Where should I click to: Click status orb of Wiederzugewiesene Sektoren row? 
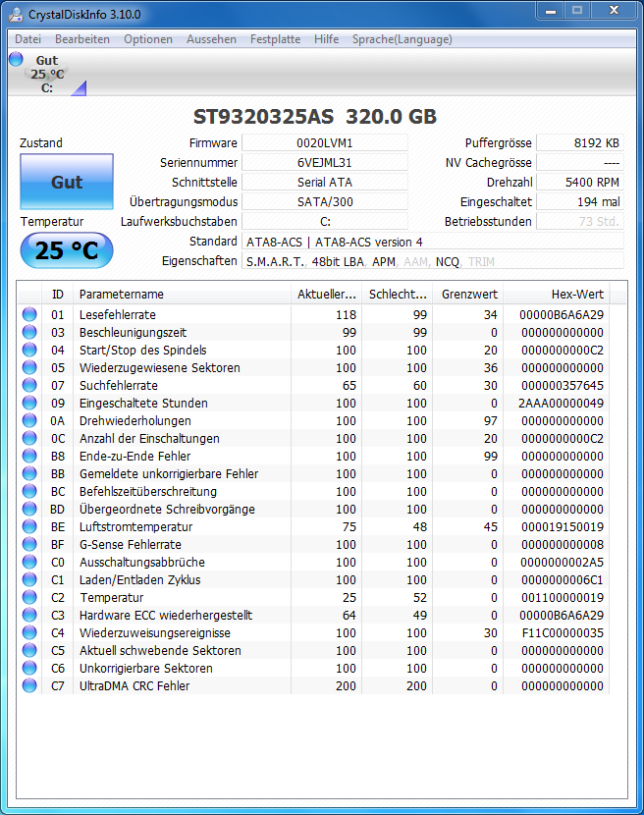tap(29, 367)
